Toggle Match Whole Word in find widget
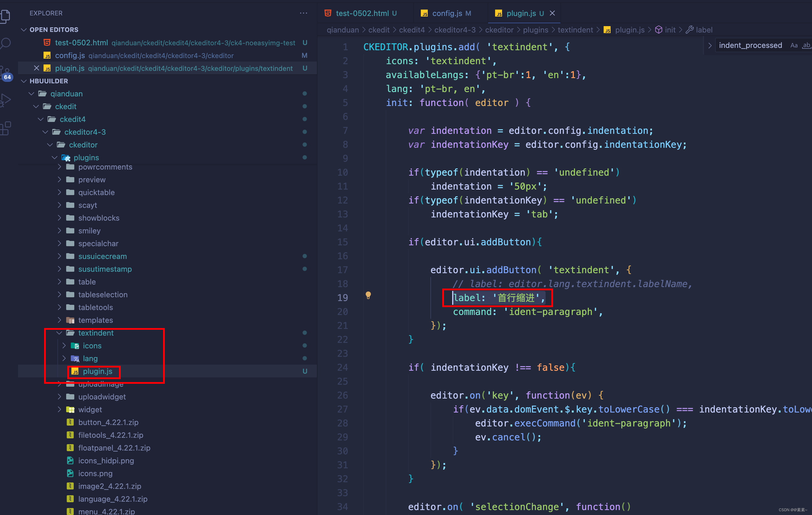This screenshot has width=812, height=515. [x=806, y=46]
